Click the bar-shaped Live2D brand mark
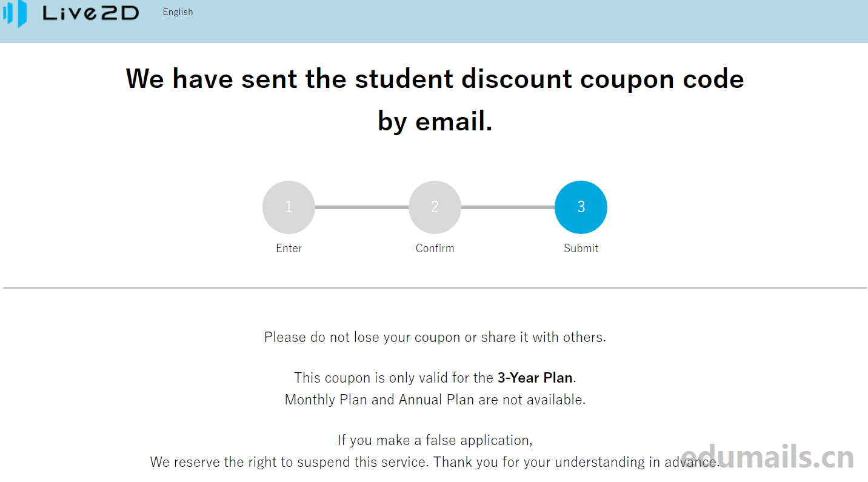 tap(15, 15)
